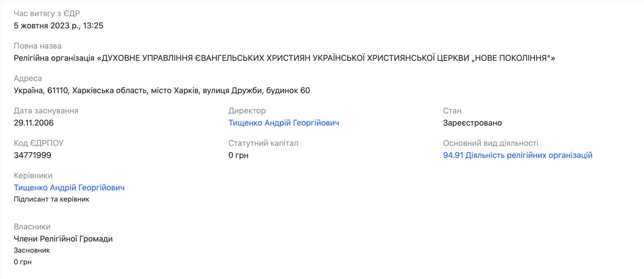644x279 pixels.
Task: Click the Час витягу з ЄДР label
Action: click(47, 14)
